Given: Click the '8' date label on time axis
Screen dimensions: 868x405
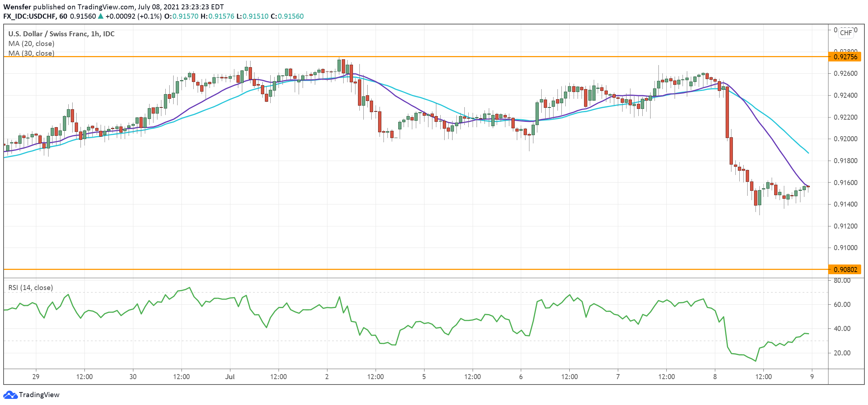Looking at the screenshot, I should [715, 377].
